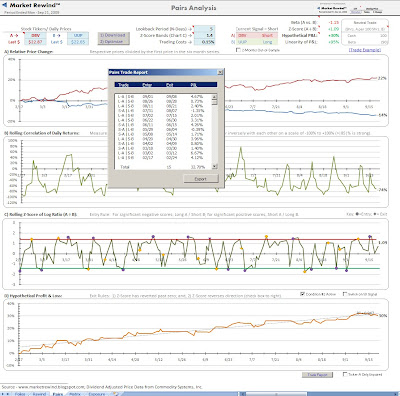The image size is (400, 396).
Task: Switch to the Folios sheet tab
Action: [20, 394]
